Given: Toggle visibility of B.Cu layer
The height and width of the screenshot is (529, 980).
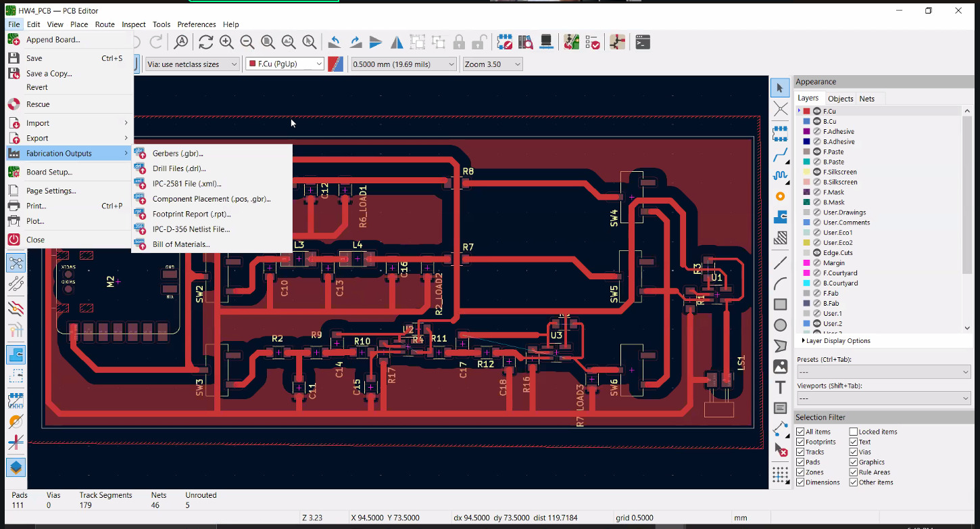Looking at the screenshot, I should [816, 122].
